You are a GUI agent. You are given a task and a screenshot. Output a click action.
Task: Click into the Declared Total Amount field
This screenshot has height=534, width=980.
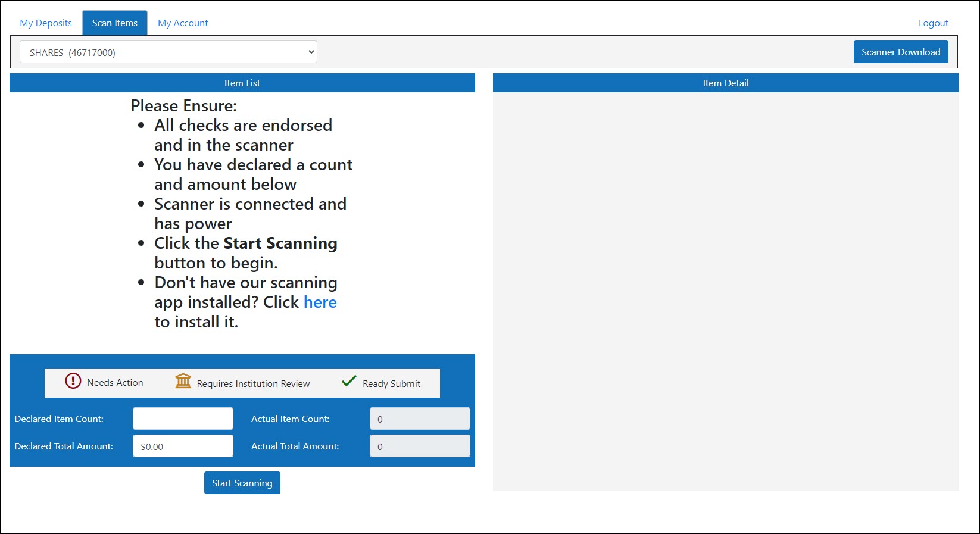pyautogui.click(x=183, y=446)
